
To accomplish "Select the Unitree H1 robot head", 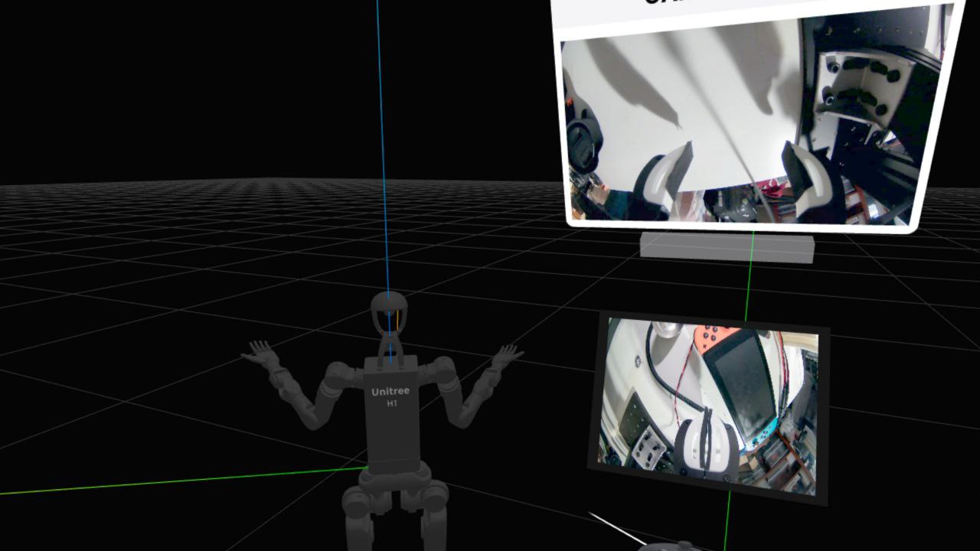I will pos(389,314).
